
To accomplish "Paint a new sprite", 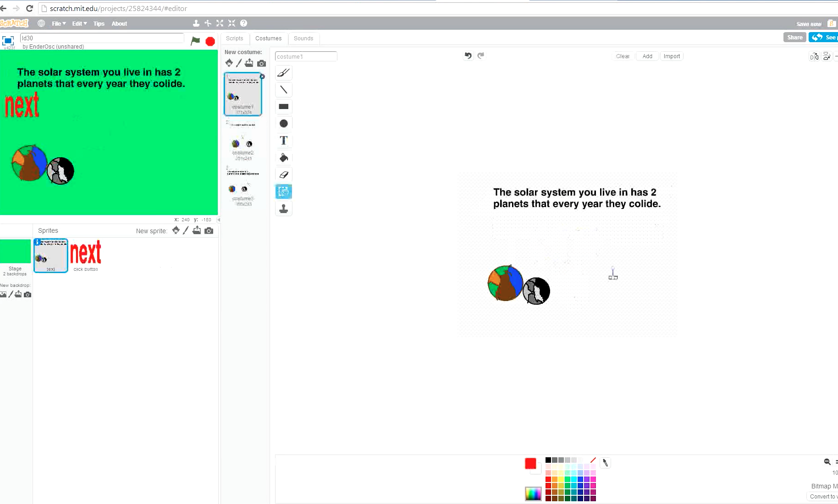I will (x=186, y=230).
